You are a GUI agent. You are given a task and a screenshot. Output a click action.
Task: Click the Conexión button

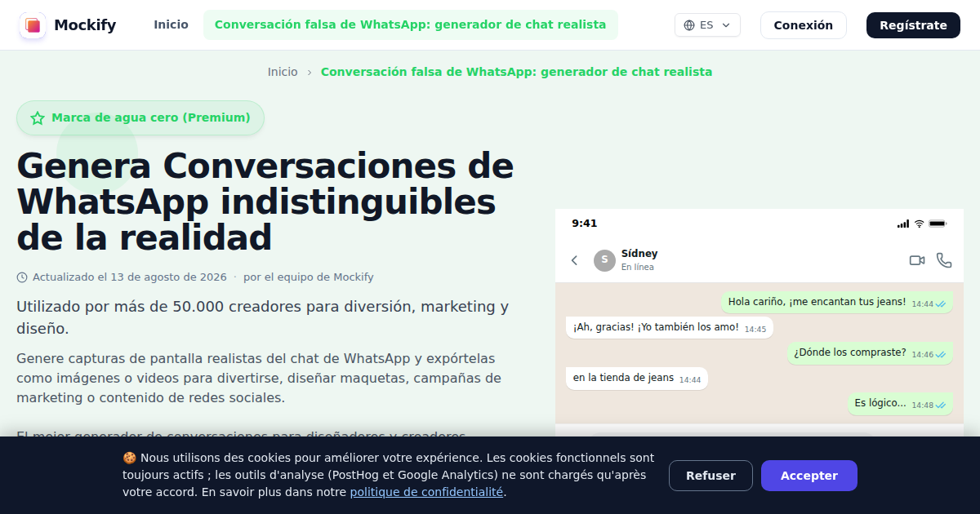804,25
